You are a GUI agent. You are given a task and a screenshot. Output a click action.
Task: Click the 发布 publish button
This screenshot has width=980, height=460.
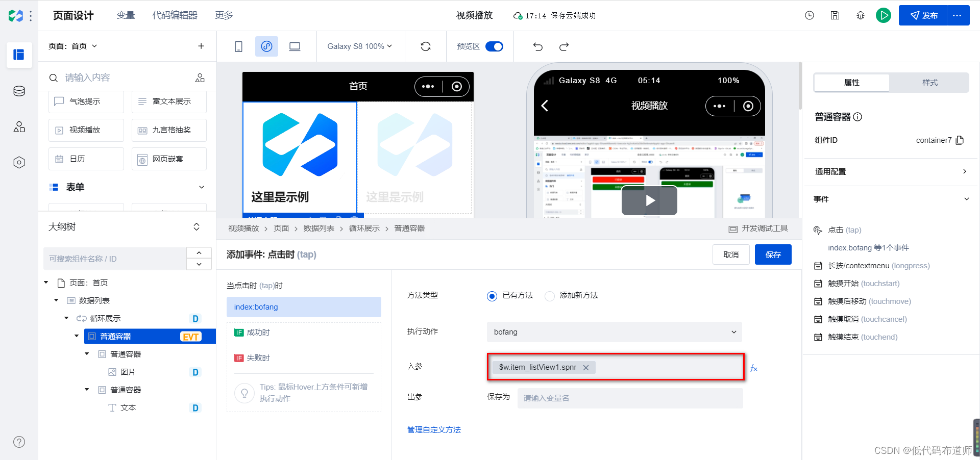coord(923,15)
